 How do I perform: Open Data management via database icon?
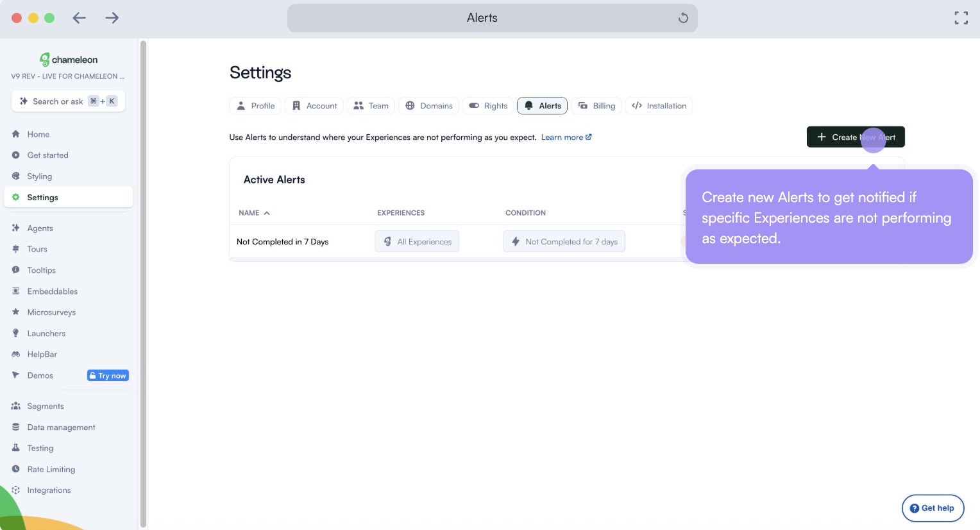[15, 427]
